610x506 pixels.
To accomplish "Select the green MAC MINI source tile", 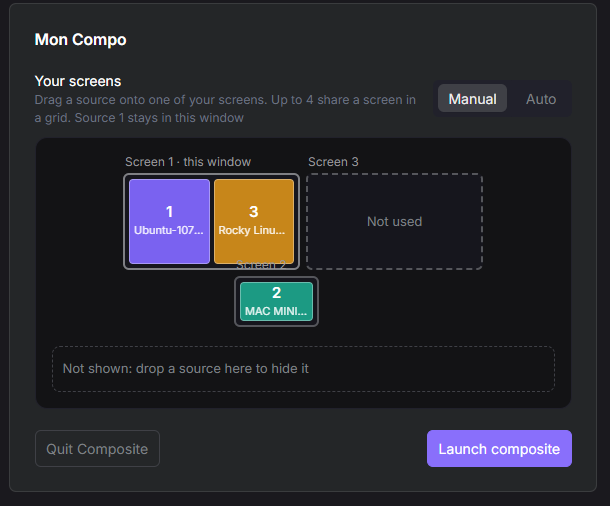I will coord(276,301).
